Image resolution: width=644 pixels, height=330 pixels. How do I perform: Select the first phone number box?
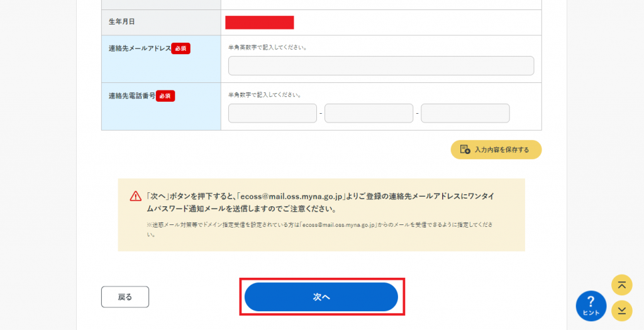point(272,113)
